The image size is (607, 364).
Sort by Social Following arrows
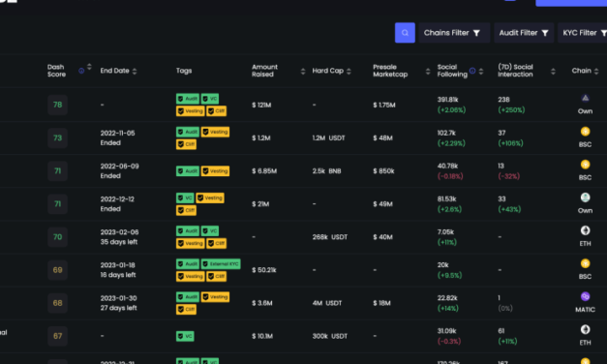[481, 71]
